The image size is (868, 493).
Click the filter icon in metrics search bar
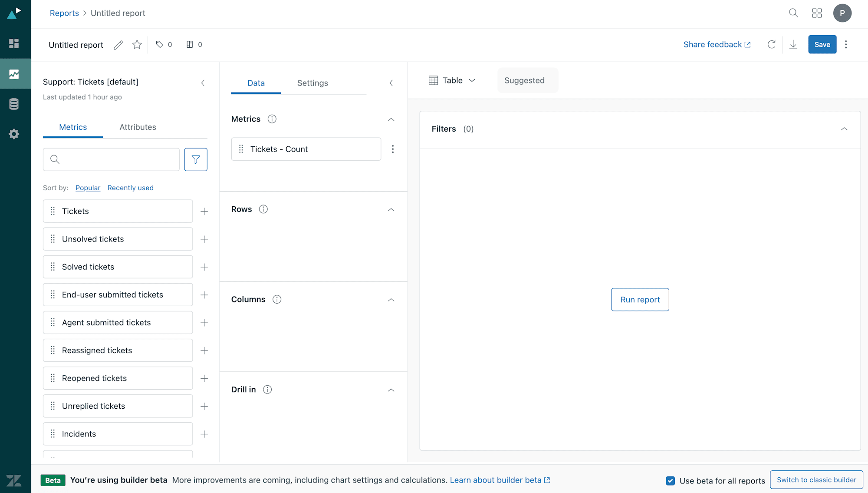coord(196,159)
